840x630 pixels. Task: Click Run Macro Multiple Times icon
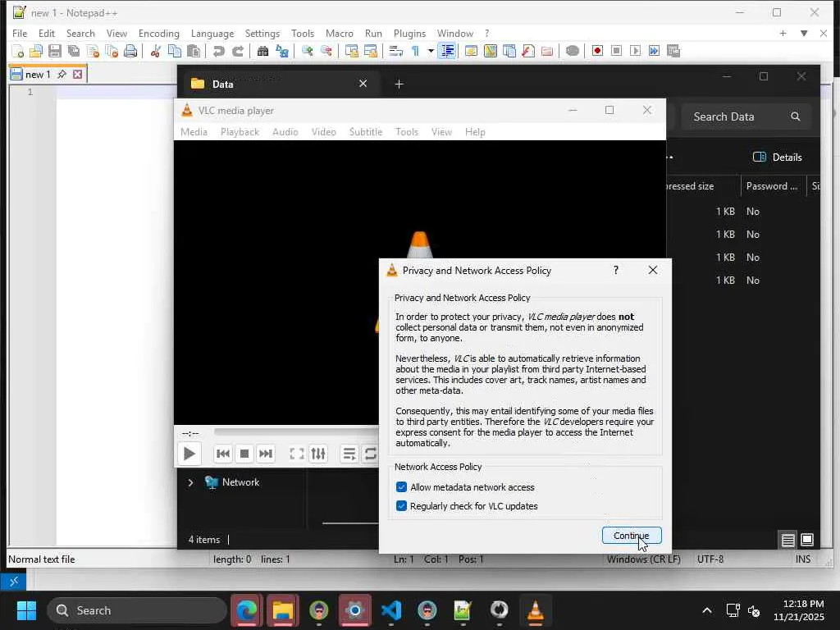coord(654,51)
